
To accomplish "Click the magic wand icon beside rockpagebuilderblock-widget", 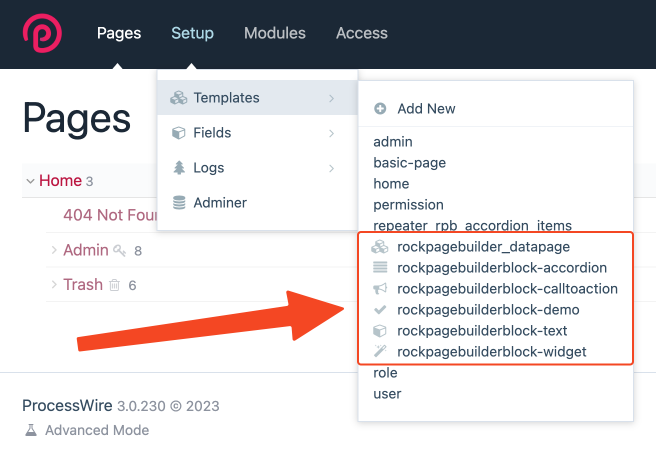I will [x=379, y=351].
